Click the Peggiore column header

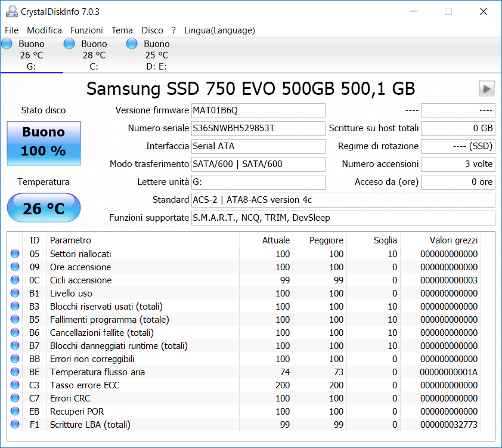320,240
